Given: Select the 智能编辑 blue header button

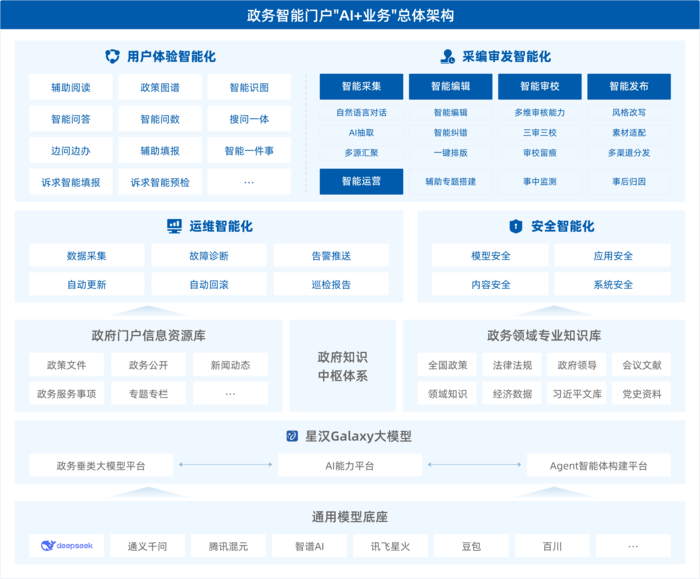Looking at the screenshot, I should (450, 87).
